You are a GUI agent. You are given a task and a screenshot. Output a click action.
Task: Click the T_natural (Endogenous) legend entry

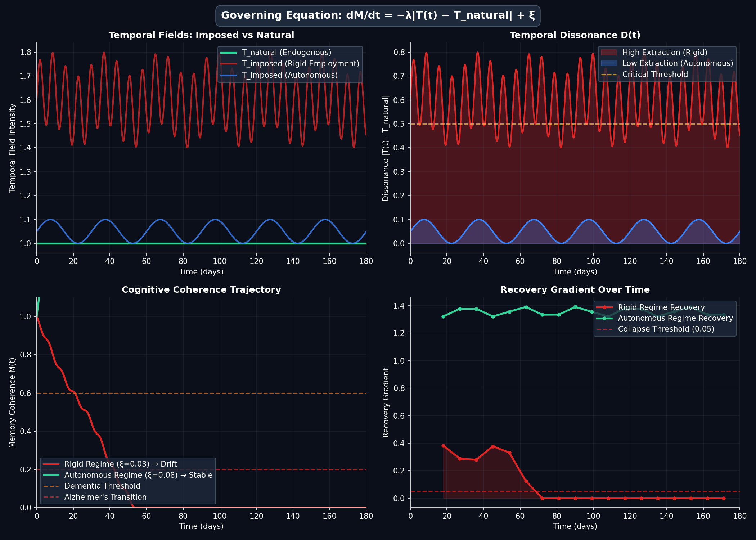click(x=286, y=53)
